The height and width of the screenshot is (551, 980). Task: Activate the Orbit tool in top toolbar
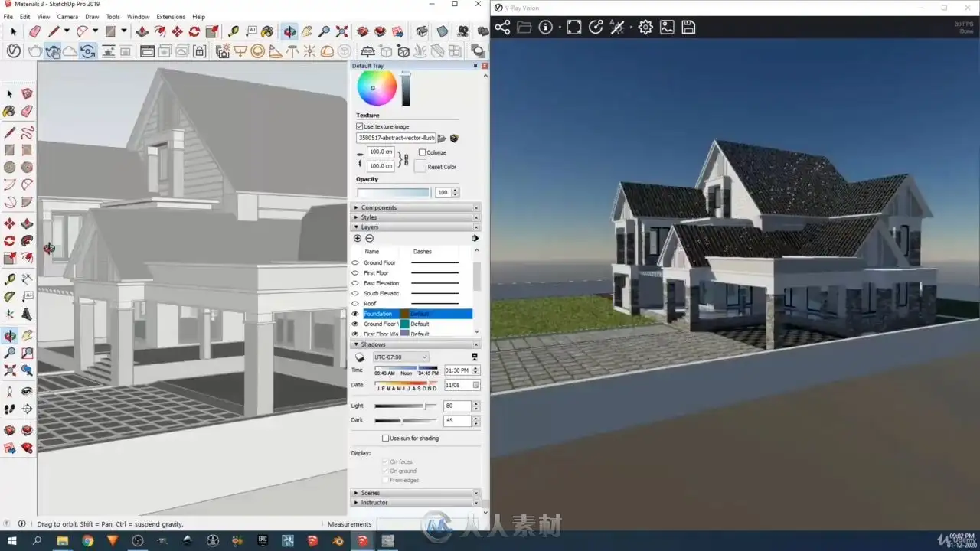289,31
